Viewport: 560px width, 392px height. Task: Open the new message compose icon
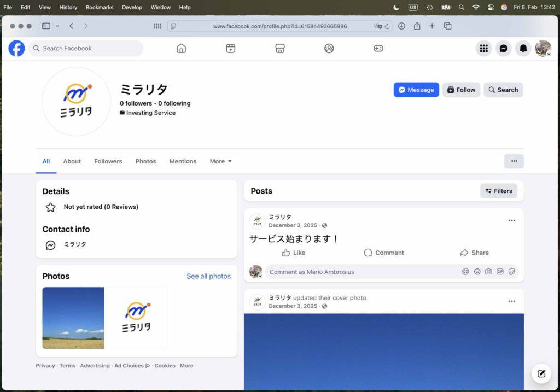[x=541, y=373]
